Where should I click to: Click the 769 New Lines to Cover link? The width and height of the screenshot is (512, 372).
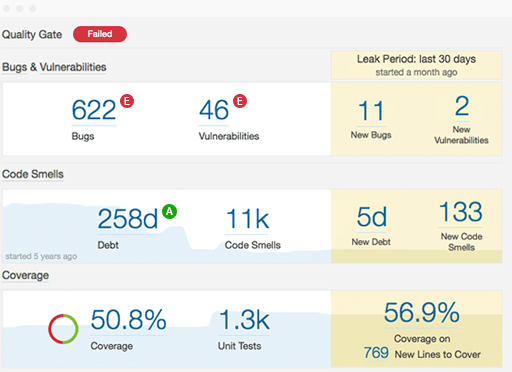coord(376,353)
